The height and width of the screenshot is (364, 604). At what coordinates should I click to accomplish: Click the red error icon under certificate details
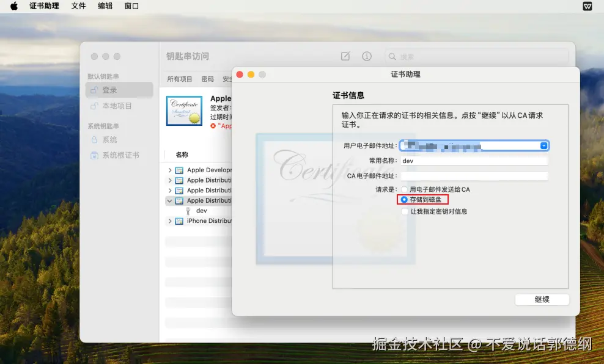[x=213, y=126]
